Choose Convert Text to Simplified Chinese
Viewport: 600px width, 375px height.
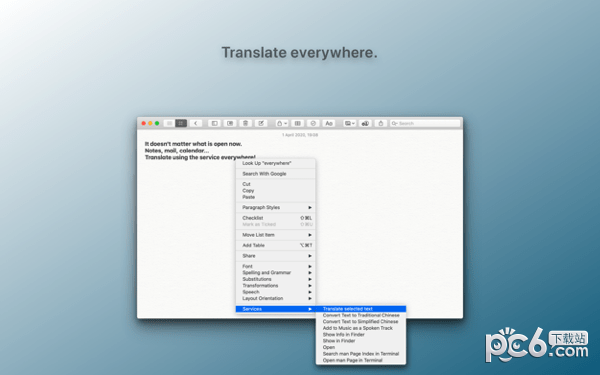point(361,321)
